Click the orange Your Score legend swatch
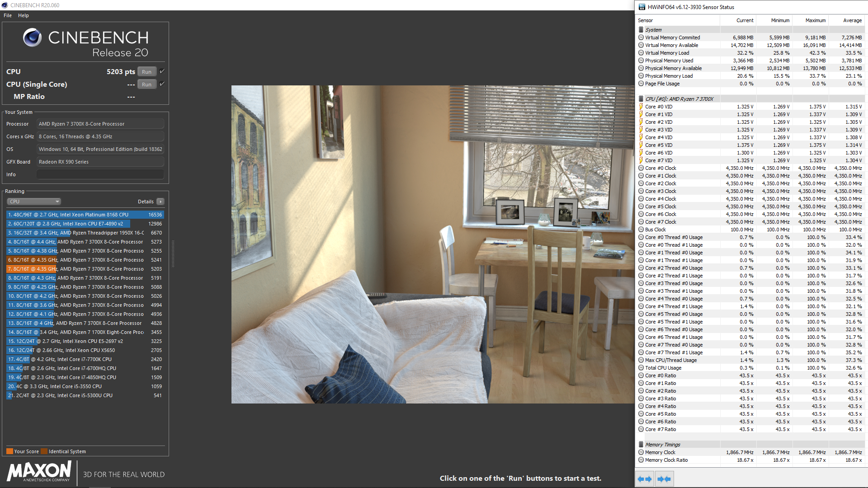868x488 pixels. (x=9, y=451)
